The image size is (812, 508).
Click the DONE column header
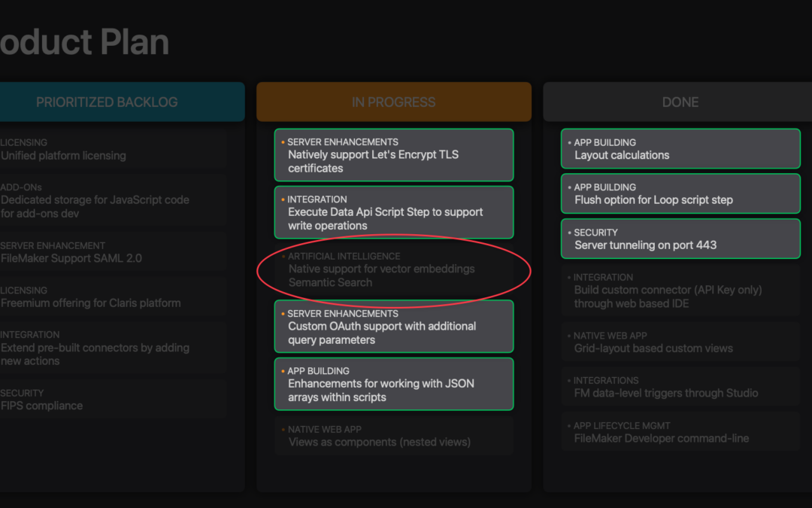click(x=677, y=102)
